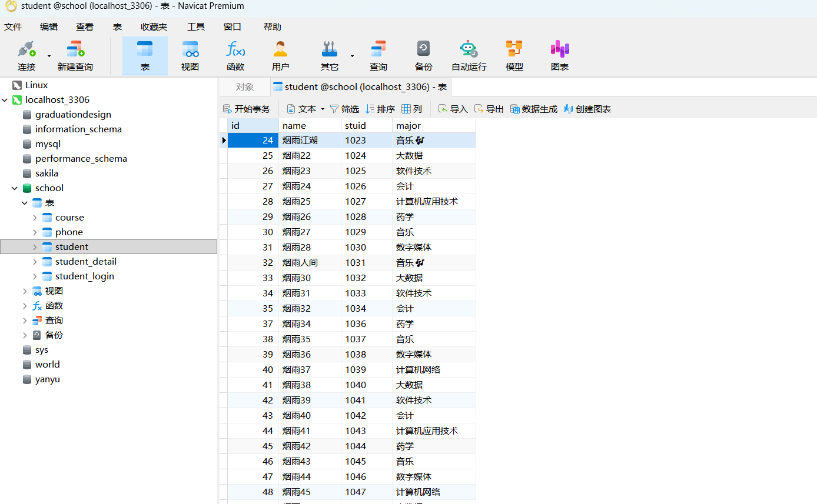817x504 pixels.
Task: Open the 新建查询 new query tool
Action: point(75,56)
